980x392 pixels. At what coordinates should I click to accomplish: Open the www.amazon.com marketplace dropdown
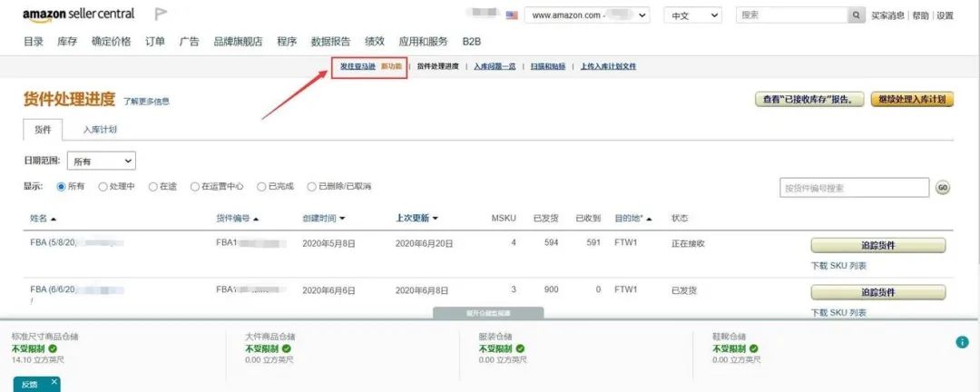(x=587, y=15)
